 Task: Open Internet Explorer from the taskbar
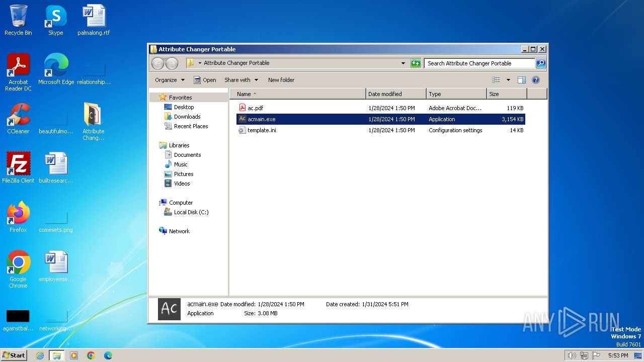pos(40,355)
